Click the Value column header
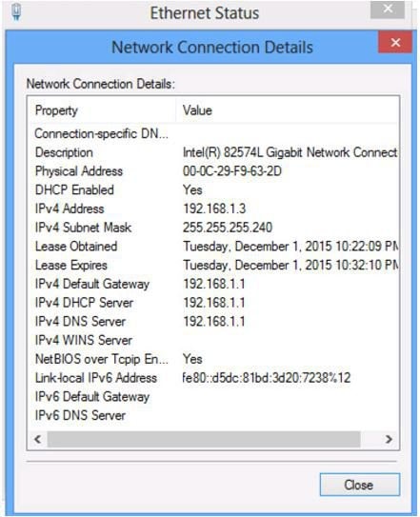 coord(287,110)
